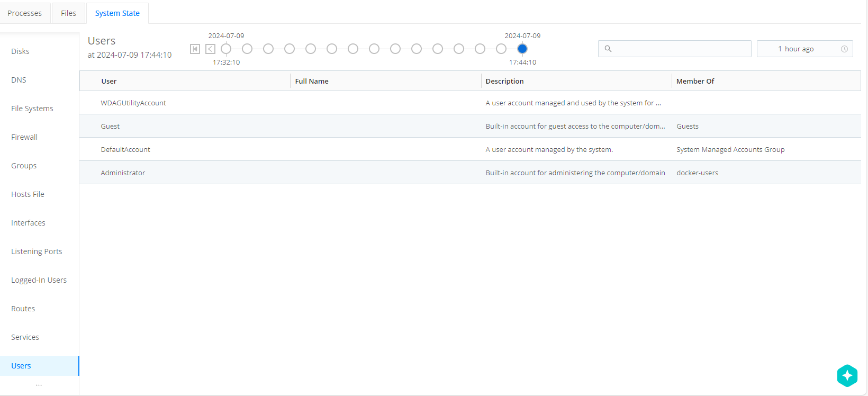Open Disks in the sidebar
868x396 pixels.
pos(20,51)
